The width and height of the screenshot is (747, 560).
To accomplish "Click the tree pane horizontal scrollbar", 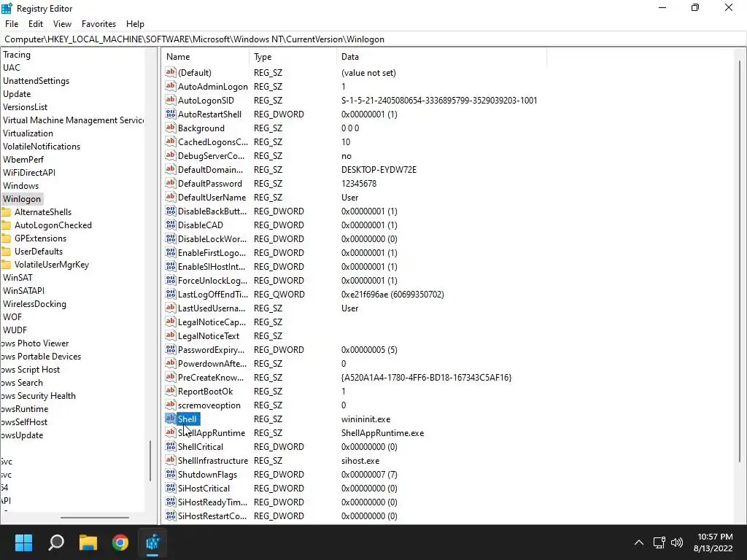I will (x=95, y=517).
